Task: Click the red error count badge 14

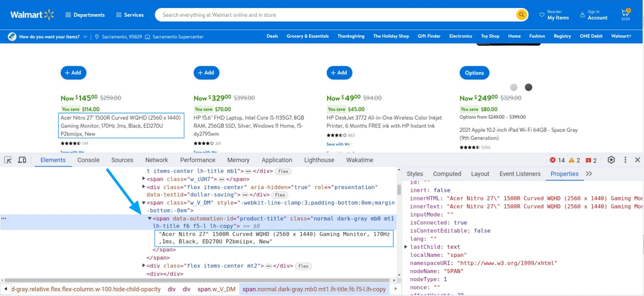Action: click(x=557, y=160)
